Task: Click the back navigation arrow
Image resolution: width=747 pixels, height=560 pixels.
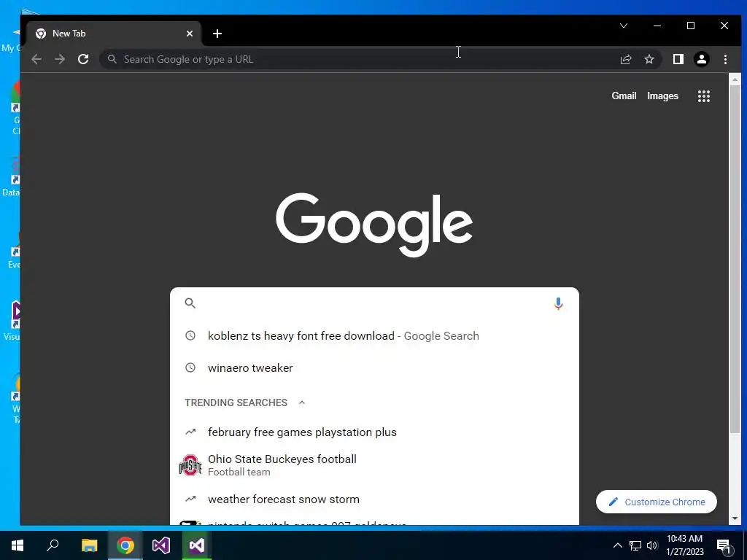Action: tap(36, 59)
